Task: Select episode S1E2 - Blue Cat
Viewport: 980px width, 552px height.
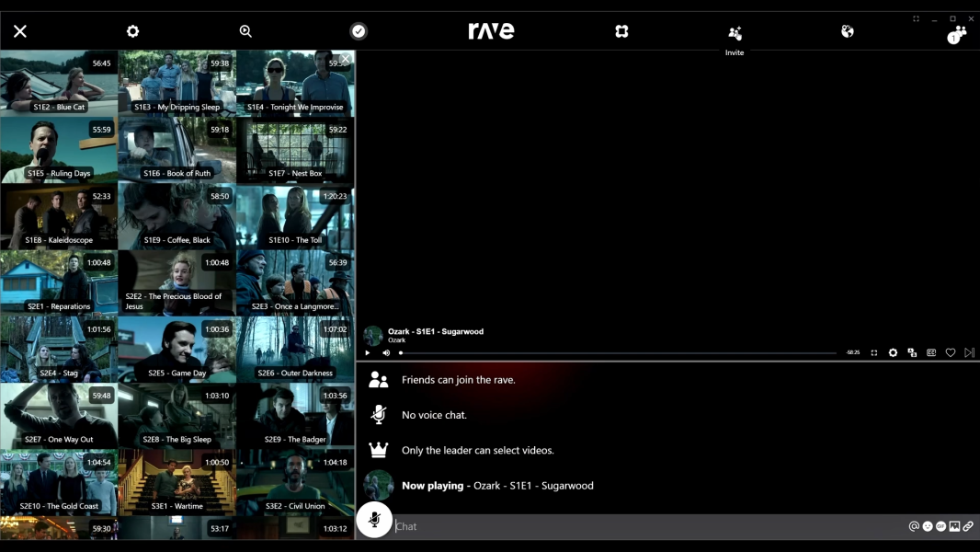Action: pos(59,84)
